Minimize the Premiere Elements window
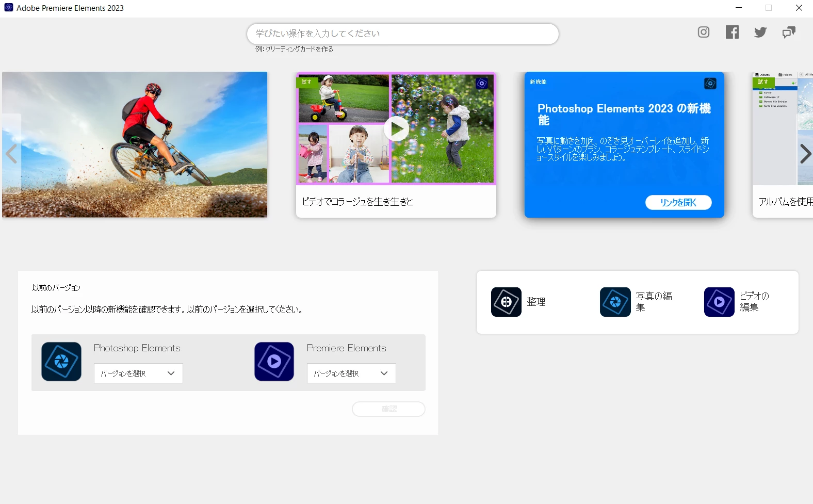 tap(739, 8)
